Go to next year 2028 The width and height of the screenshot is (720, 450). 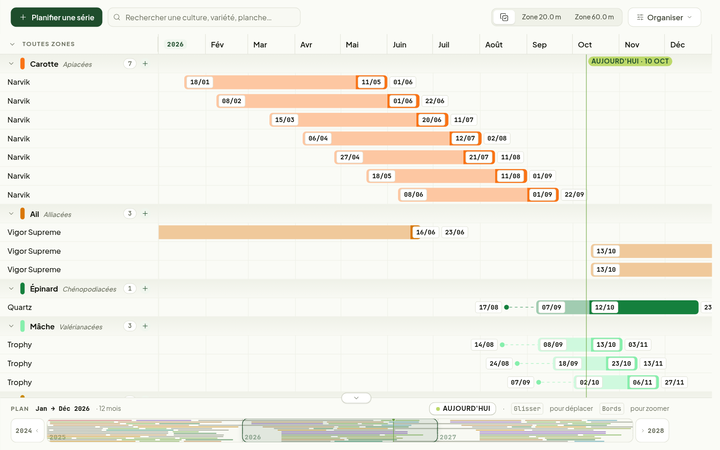pos(652,431)
